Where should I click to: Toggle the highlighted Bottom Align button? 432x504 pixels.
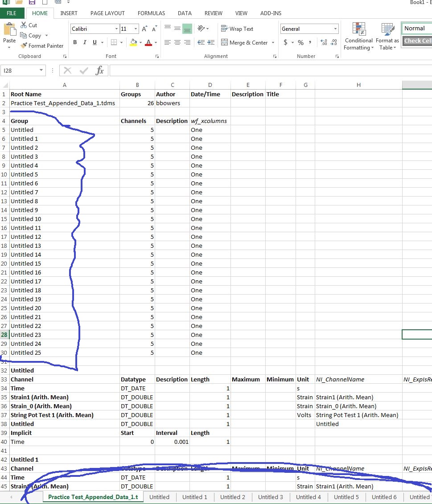187,29
